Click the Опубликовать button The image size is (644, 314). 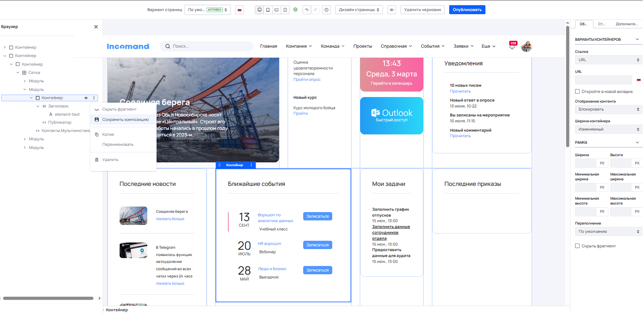click(x=467, y=10)
